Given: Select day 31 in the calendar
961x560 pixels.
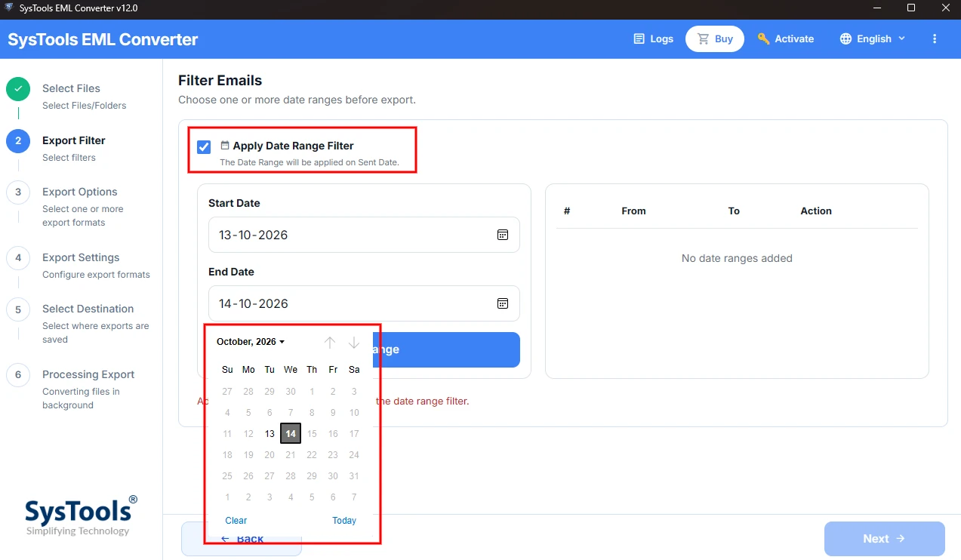Looking at the screenshot, I should click(354, 476).
